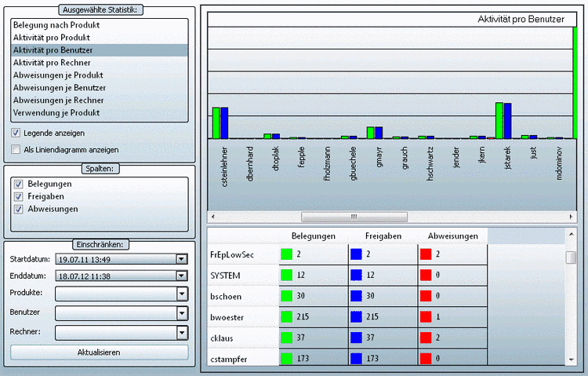Click the vertical table scrollbar thumb
Image resolution: width=588 pixels, height=376 pixels.
(571, 257)
